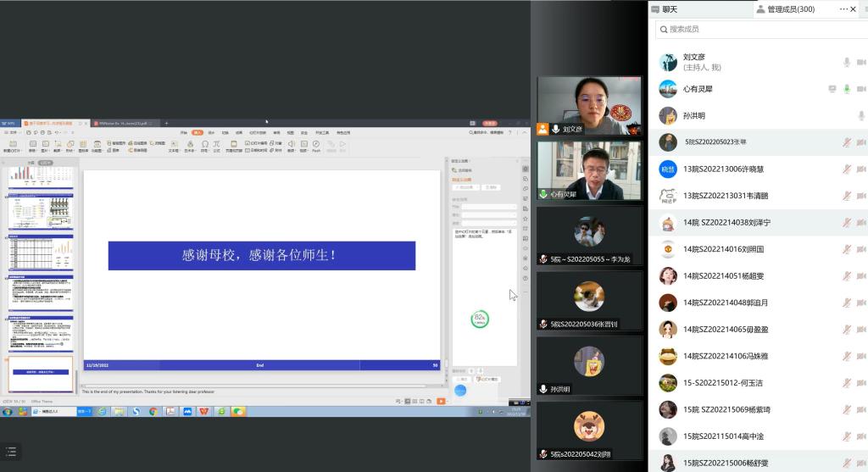
Task: Click the microphone icon for 孙洪明
Action: tap(861, 116)
